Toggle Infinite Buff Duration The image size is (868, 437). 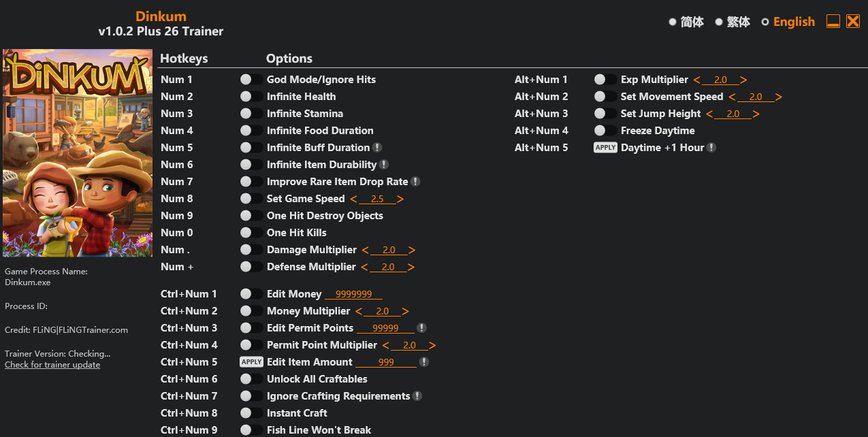point(251,148)
